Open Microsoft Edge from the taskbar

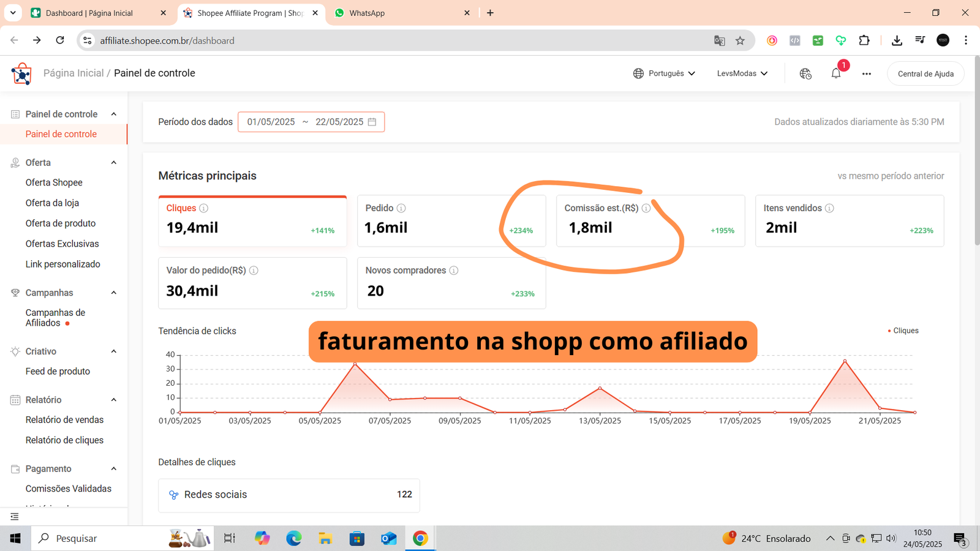tap(294, 538)
